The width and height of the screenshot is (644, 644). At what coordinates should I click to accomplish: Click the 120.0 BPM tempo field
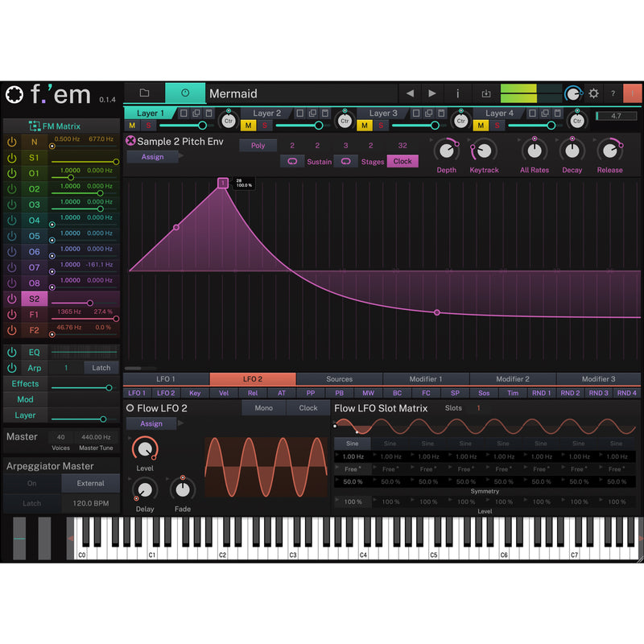pyautogui.click(x=90, y=504)
